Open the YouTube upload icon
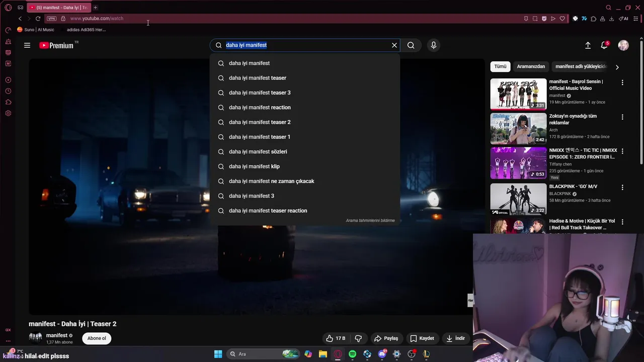 click(x=588, y=45)
